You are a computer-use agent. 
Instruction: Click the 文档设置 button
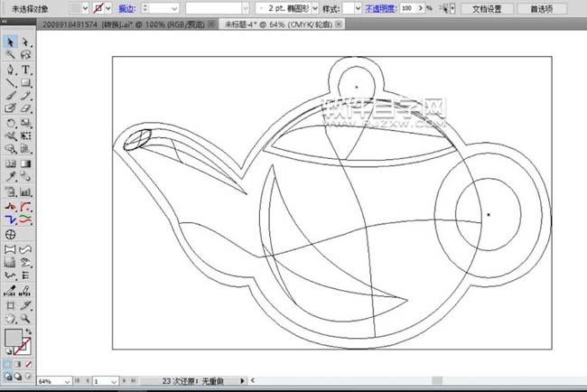[x=487, y=9]
